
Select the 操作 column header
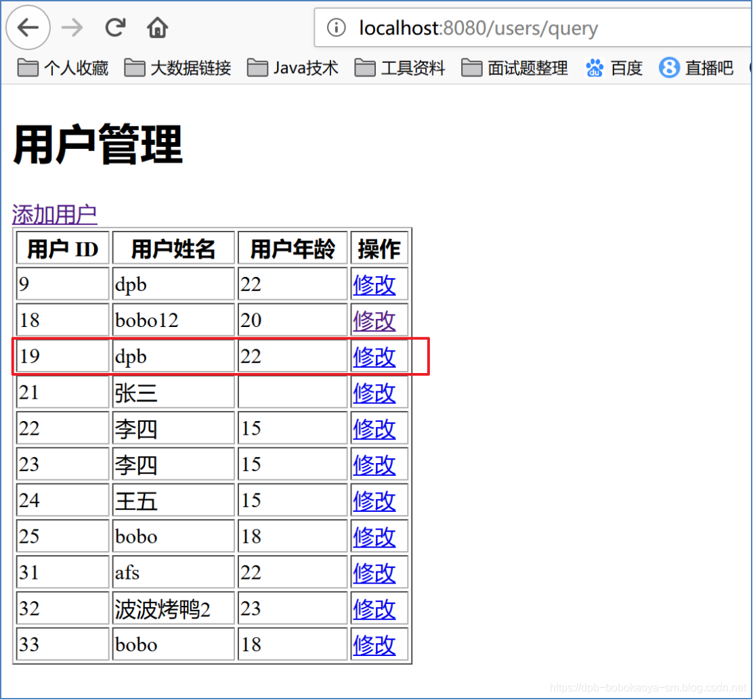[379, 248]
